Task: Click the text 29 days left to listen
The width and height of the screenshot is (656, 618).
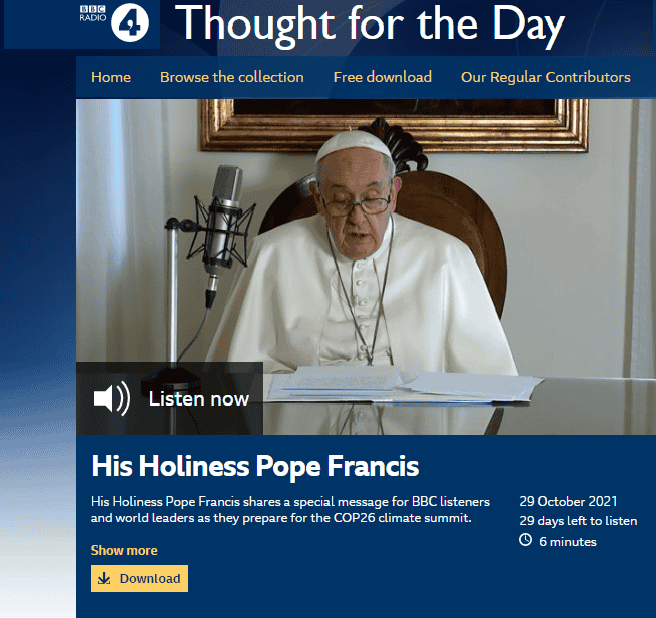Action: 578,521
